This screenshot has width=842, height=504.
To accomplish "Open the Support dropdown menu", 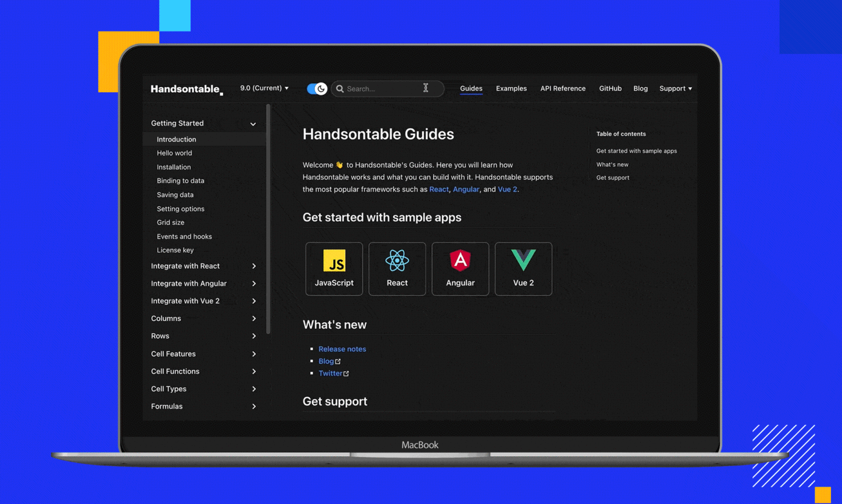I will click(x=675, y=88).
